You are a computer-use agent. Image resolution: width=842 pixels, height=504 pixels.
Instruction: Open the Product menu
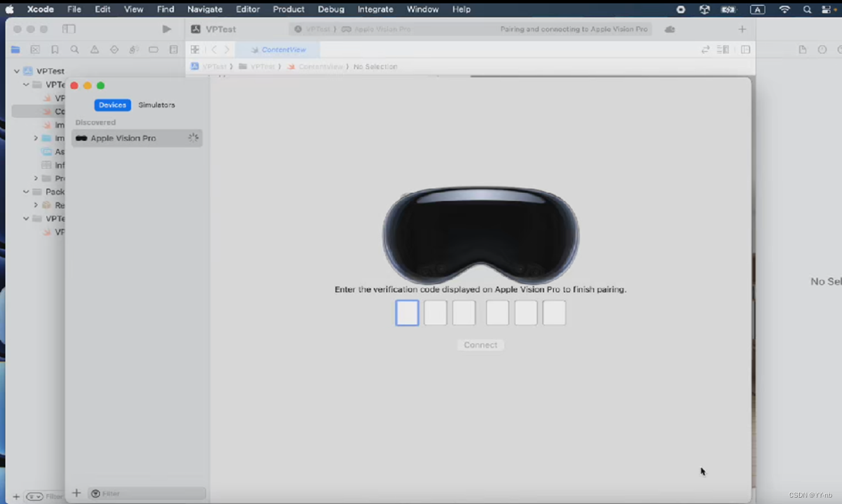point(288,10)
